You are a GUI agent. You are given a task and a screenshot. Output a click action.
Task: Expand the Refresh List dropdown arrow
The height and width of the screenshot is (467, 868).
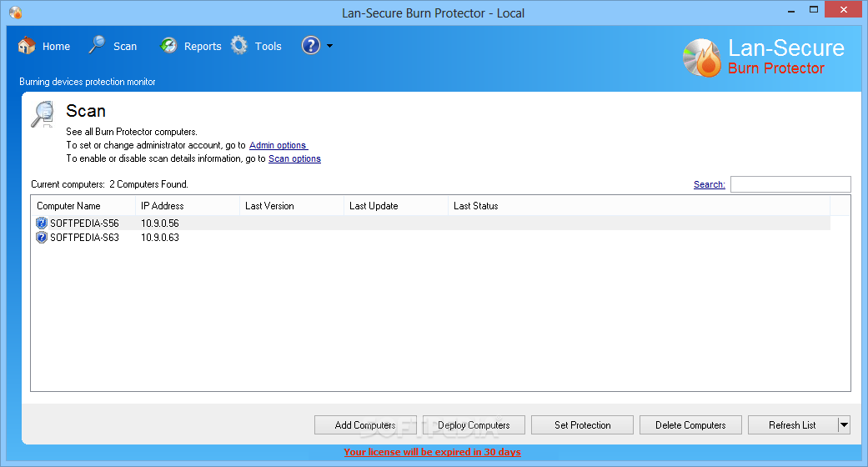[x=844, y=425]
